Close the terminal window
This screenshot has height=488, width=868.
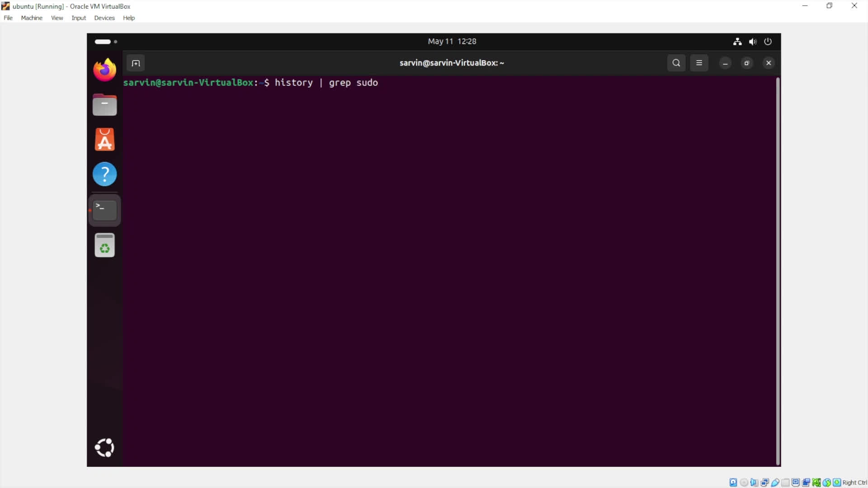(x=769, y=63)
